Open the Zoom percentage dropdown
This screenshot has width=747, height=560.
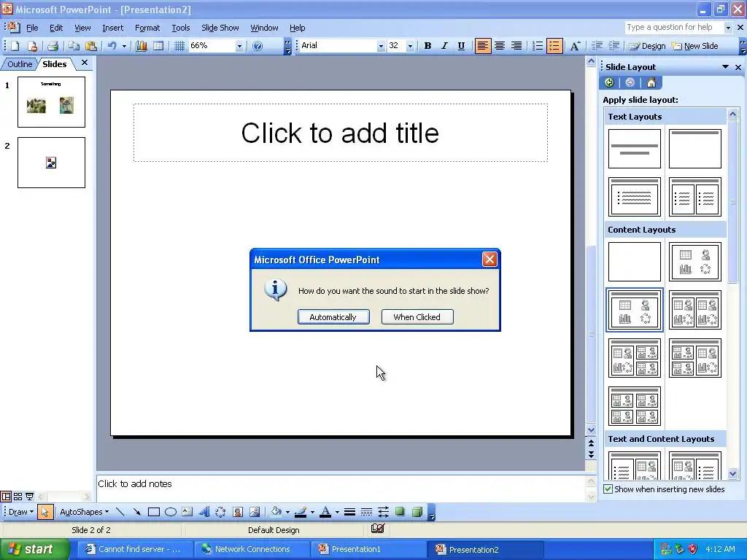[239, 46]
